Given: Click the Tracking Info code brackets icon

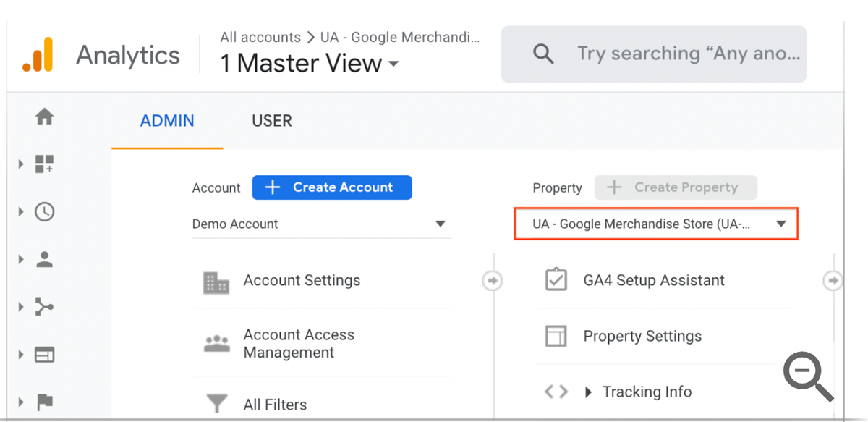Looking at the screenshot, I should 556,392.
